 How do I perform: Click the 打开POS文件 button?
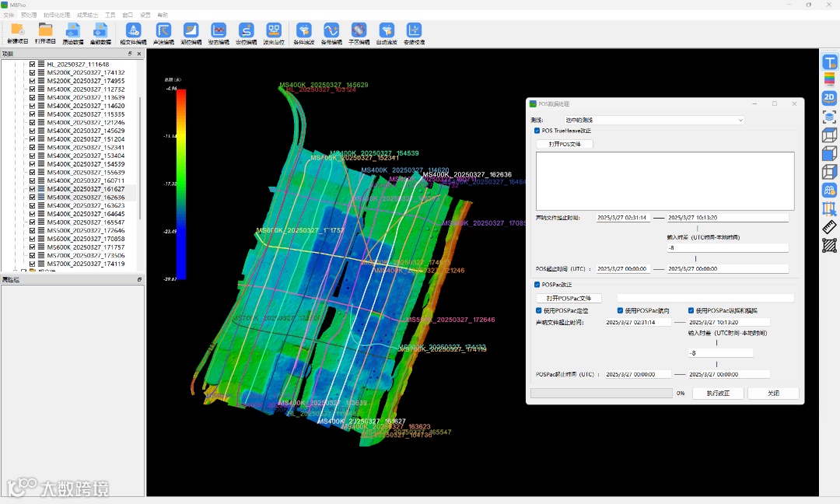tap(565, 144)
